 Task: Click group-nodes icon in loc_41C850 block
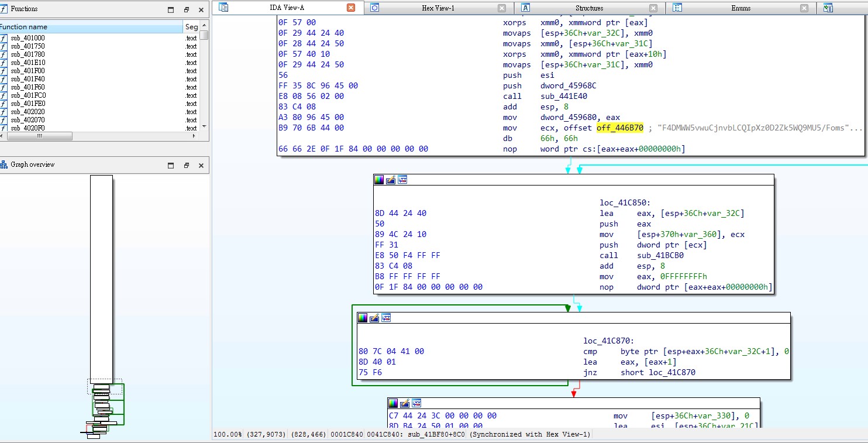click(x=402, y=180)
